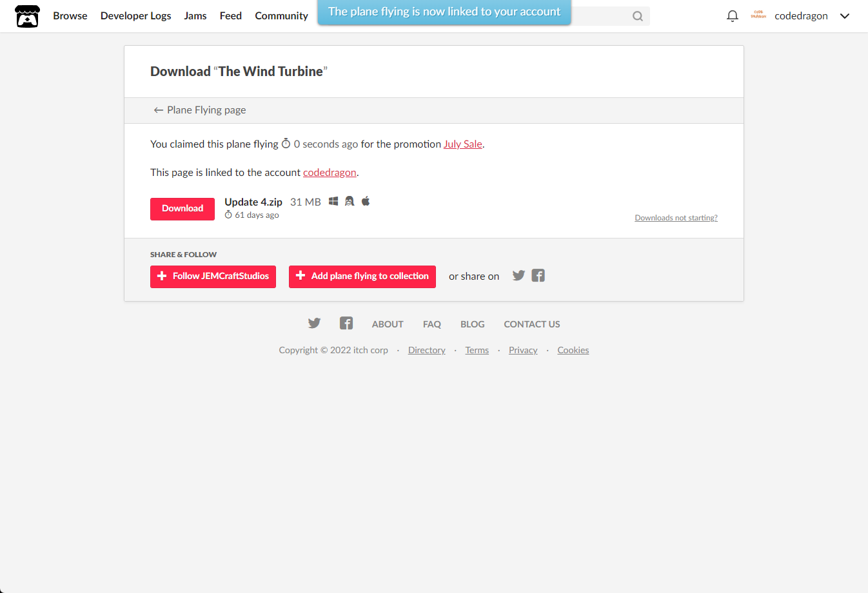Expand the account dropdown chevron

[845, 16]
